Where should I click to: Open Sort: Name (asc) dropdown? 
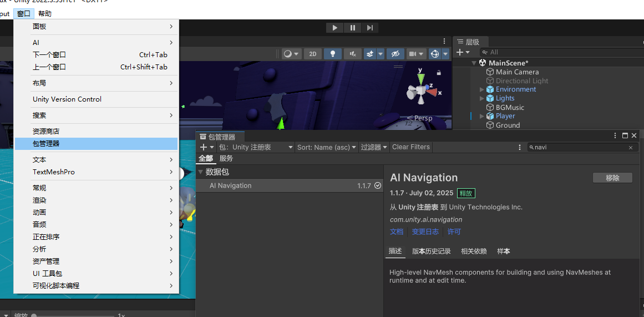tap(327, 147)
